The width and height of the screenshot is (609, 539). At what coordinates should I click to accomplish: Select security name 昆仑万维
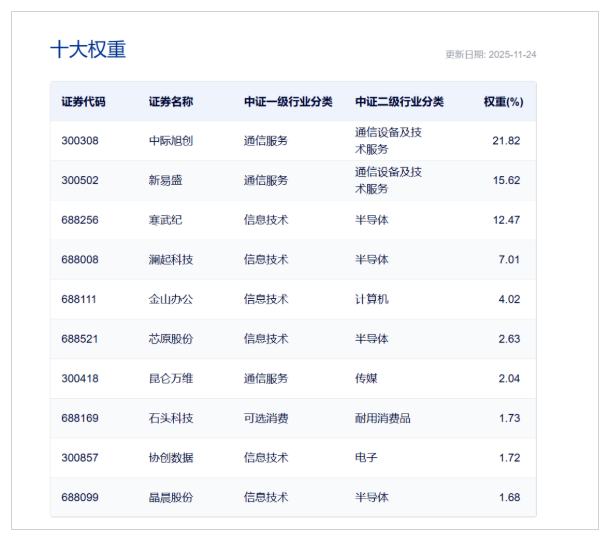tap(171, 378)
